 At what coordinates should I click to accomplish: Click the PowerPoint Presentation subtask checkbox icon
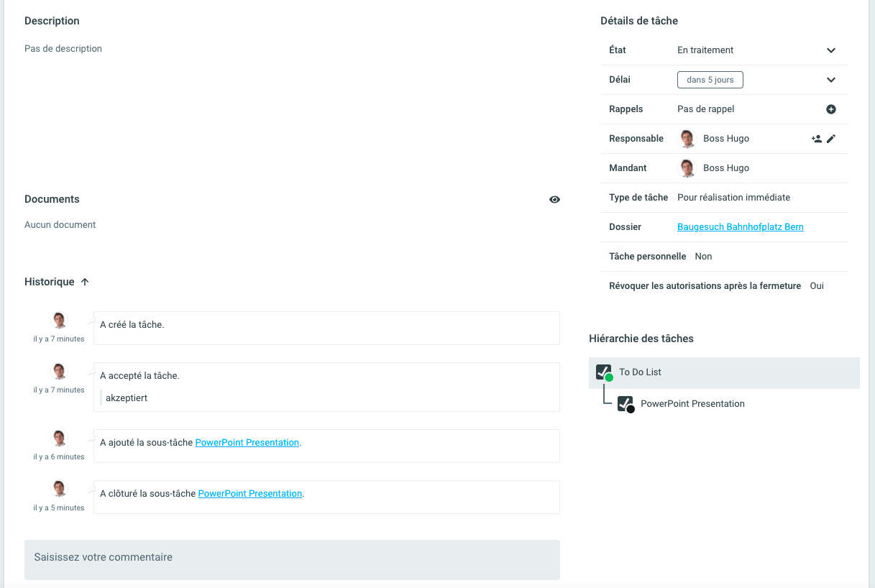point(626,404)
